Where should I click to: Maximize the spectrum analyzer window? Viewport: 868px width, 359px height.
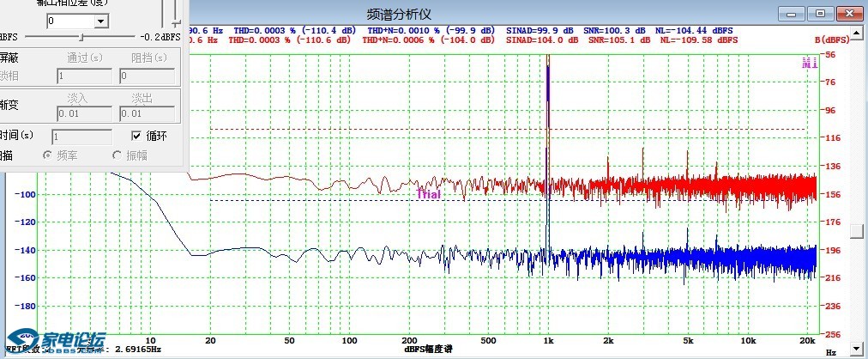(821, 14)
